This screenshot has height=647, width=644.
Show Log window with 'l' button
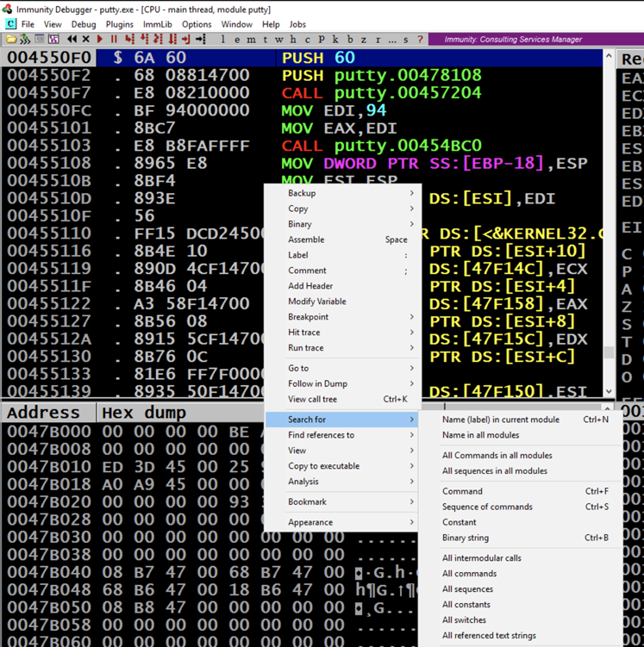tap(223, 40)
